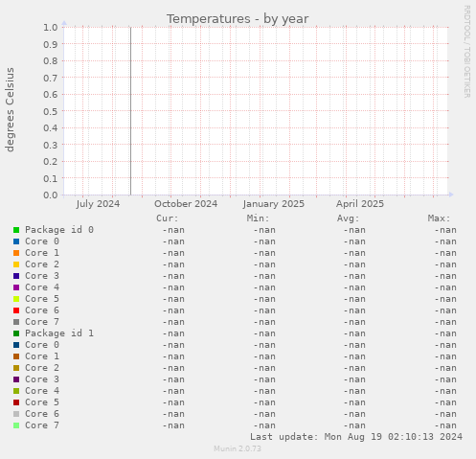The width and height of the screenshot is (476, 459).
Task: Click the Core 7 label beside light green swatch
Action: coord(42,425)
